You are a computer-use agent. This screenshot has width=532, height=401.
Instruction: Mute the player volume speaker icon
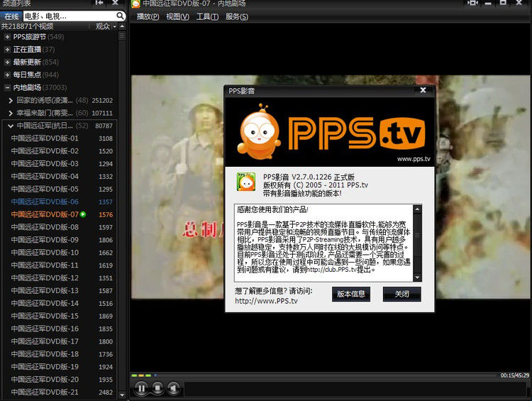coord(173,388)
